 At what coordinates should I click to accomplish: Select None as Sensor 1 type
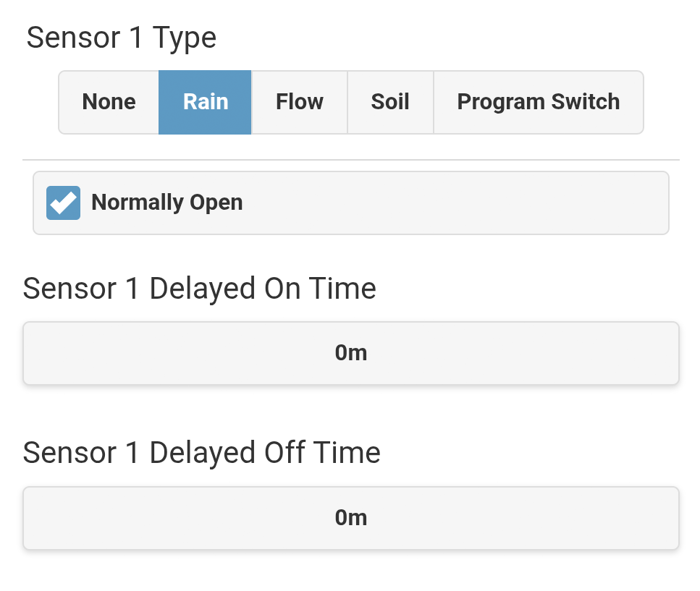pos(109,102)
